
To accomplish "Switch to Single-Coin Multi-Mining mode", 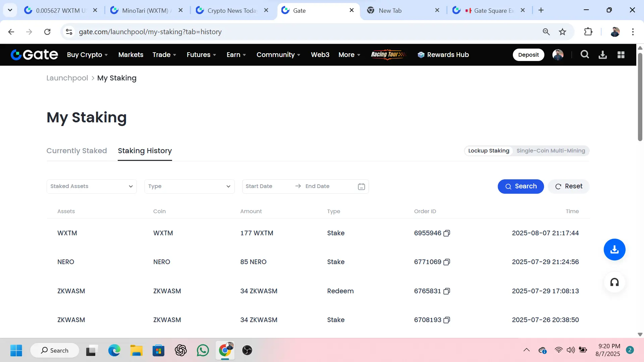I will coord(551,151).
